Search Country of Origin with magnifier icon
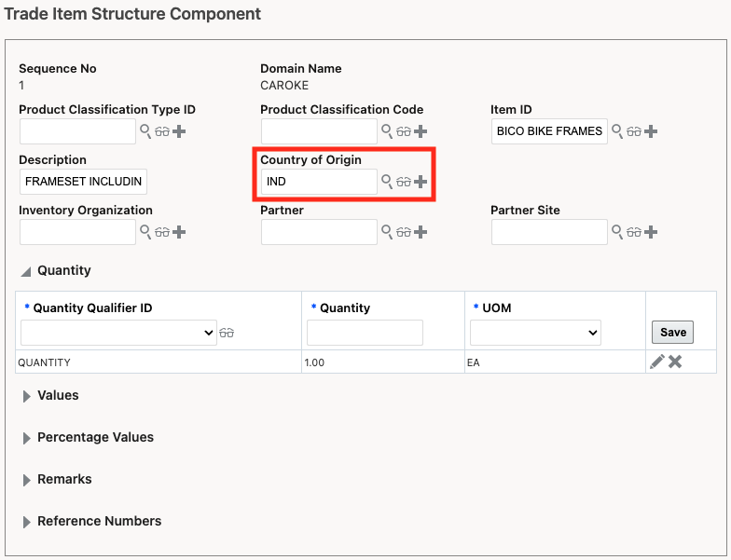The image size is (731, 560). pyautogui.click(x=387, y=182)
